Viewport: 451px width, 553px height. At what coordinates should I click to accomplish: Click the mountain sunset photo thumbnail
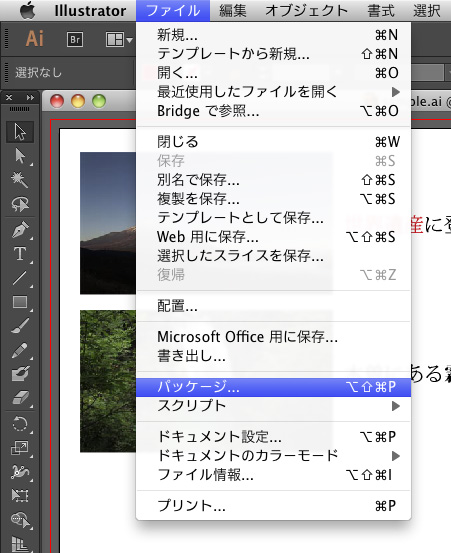(x=108, y=223)
